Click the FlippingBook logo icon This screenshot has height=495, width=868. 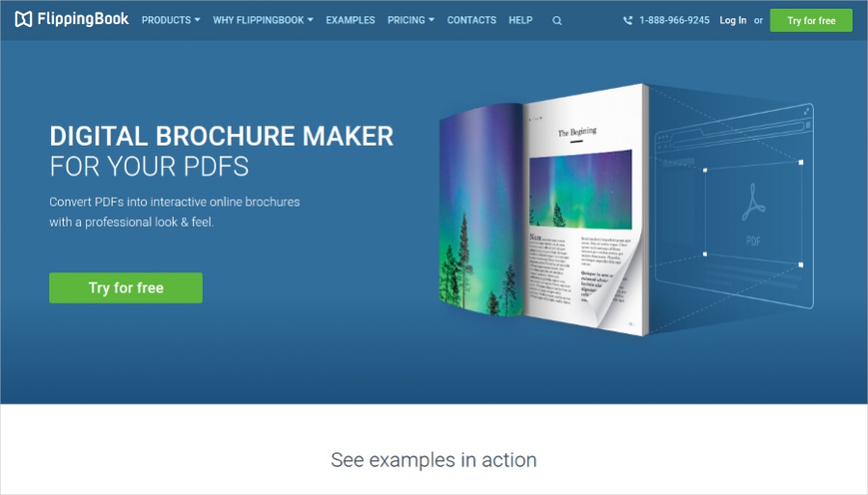23,19
